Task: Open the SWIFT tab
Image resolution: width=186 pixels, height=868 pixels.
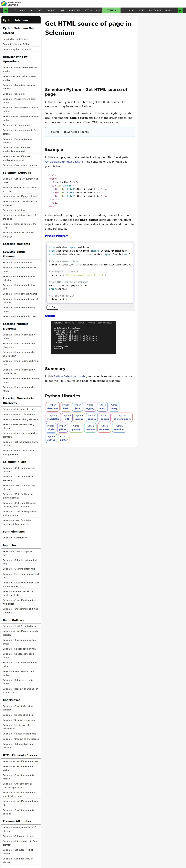Action: (141, 10)
